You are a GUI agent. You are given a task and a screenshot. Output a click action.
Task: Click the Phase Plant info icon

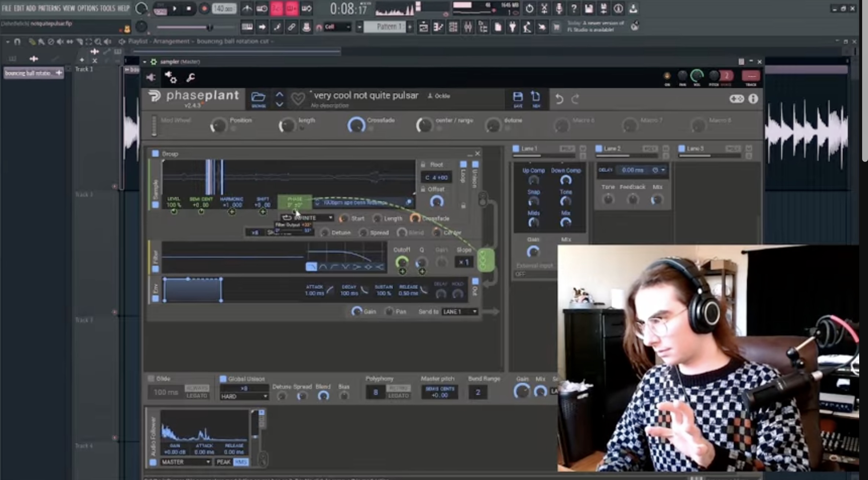pyautogui.click(x=753, y=99)
